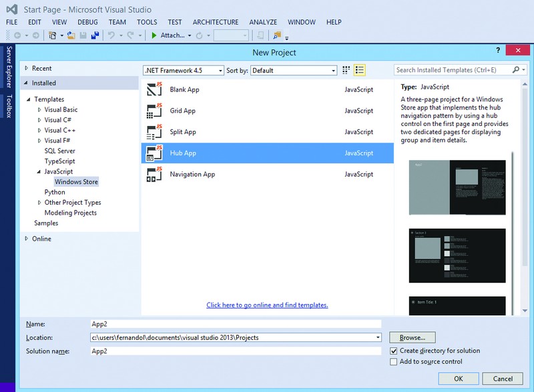This screenshot has width=534, height=392.
Task: Open the DEBUG menu
Action: [x=87, y=22]
